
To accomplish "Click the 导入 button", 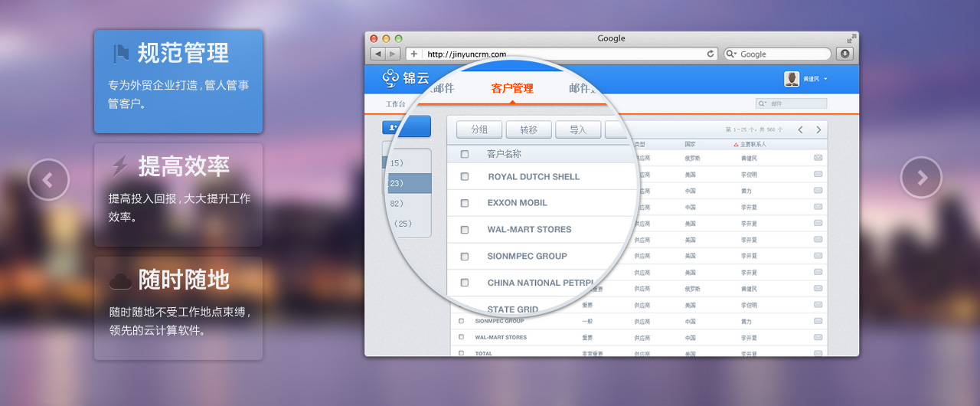I will tap(578, 129).
